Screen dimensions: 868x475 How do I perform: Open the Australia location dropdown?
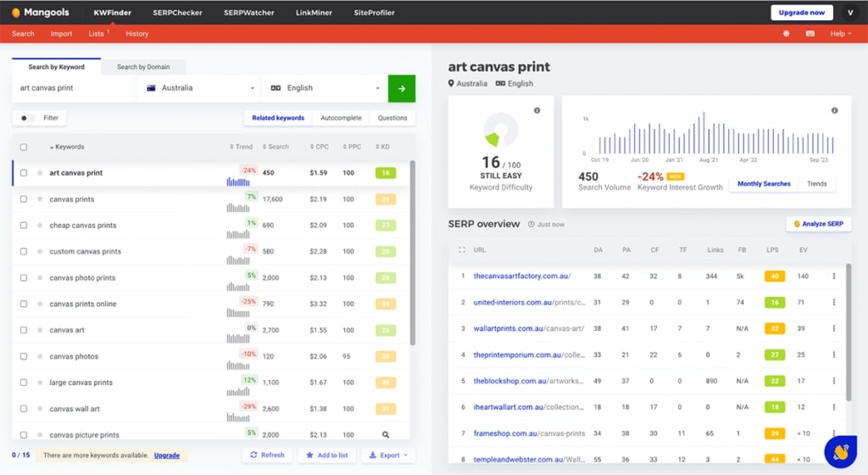coord(199,88)
